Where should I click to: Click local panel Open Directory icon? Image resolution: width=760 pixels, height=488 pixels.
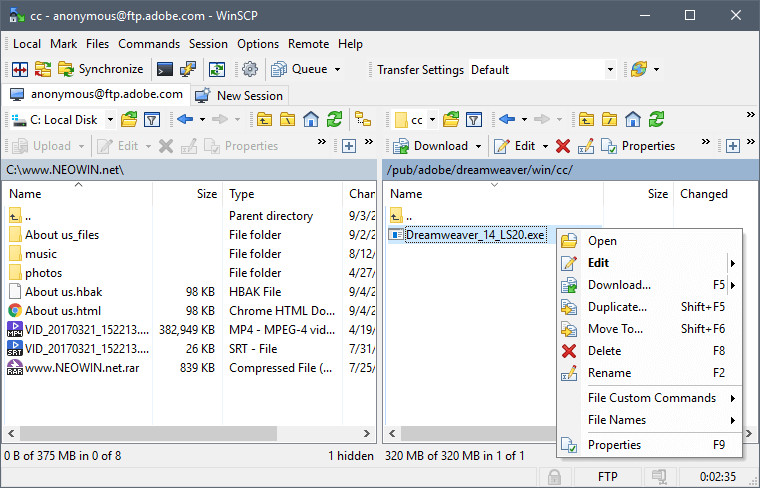pos(129,119)
